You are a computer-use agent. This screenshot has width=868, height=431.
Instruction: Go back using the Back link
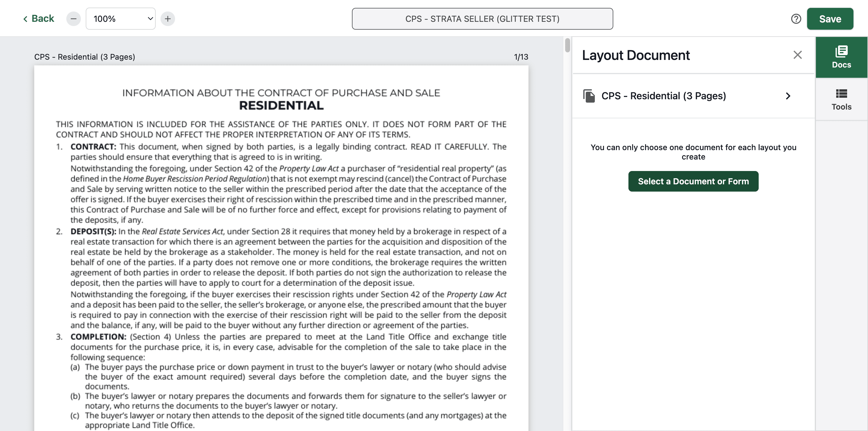[x=38, y=18]
